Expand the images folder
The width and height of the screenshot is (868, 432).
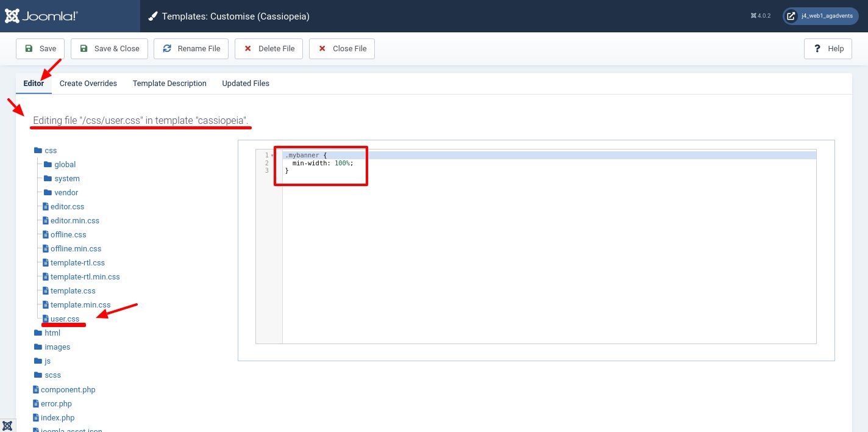(57, 347)
